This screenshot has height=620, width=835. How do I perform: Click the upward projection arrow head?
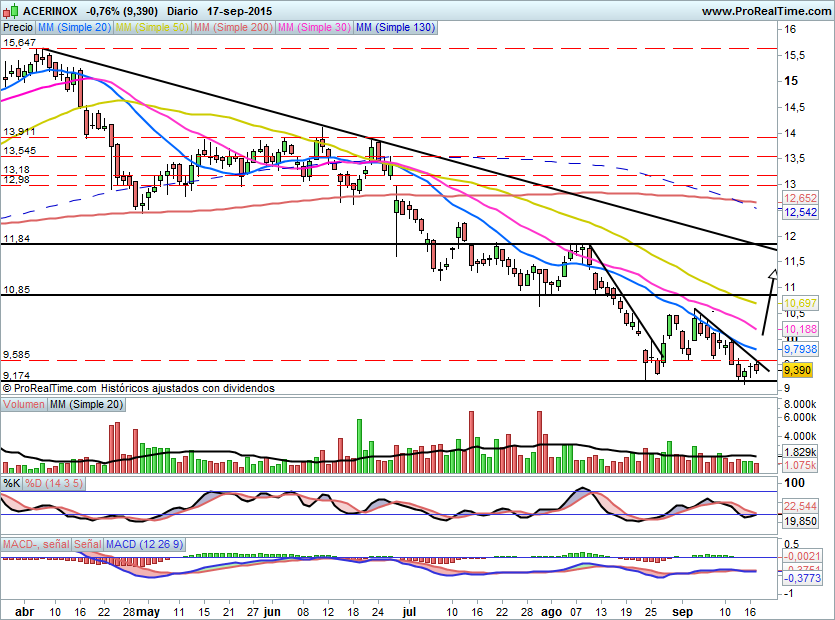tap(773, 271)
